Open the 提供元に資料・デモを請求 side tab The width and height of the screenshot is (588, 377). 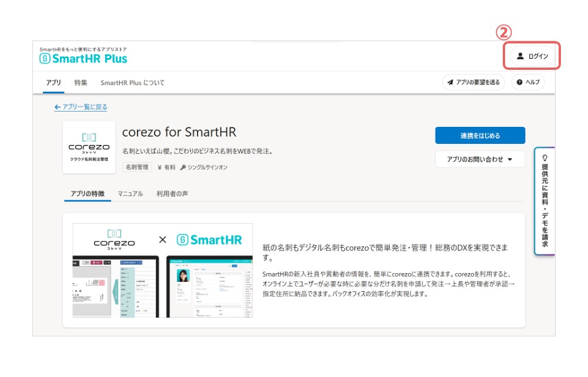[544, 201]
